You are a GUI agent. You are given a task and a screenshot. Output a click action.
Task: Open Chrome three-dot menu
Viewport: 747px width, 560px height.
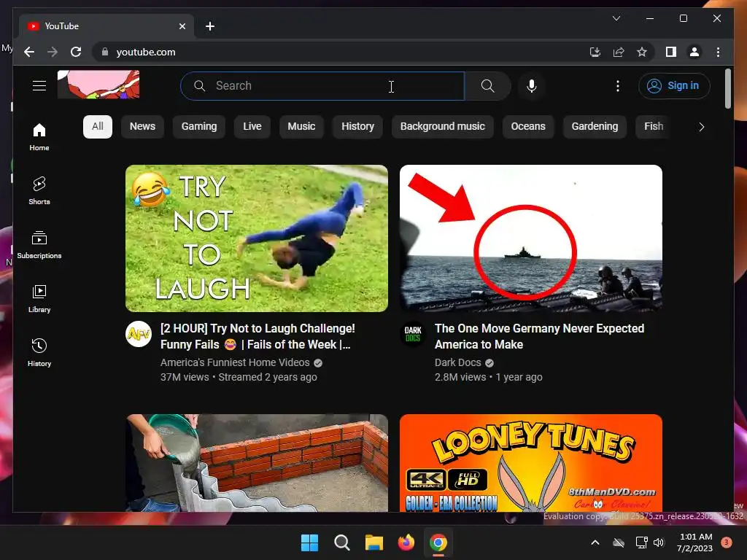(718, 52)
